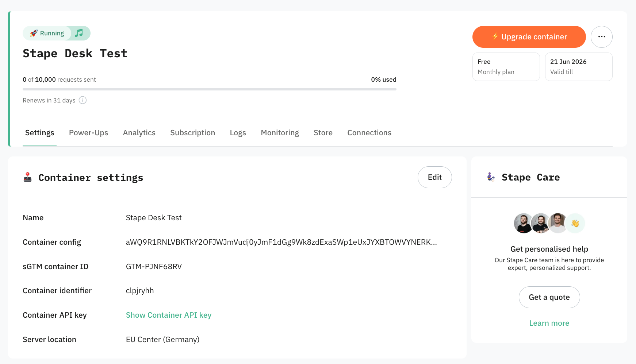Click the 21 Jun 2026 Valid till card
Screen dimensions: 636x364
point(579,67)
